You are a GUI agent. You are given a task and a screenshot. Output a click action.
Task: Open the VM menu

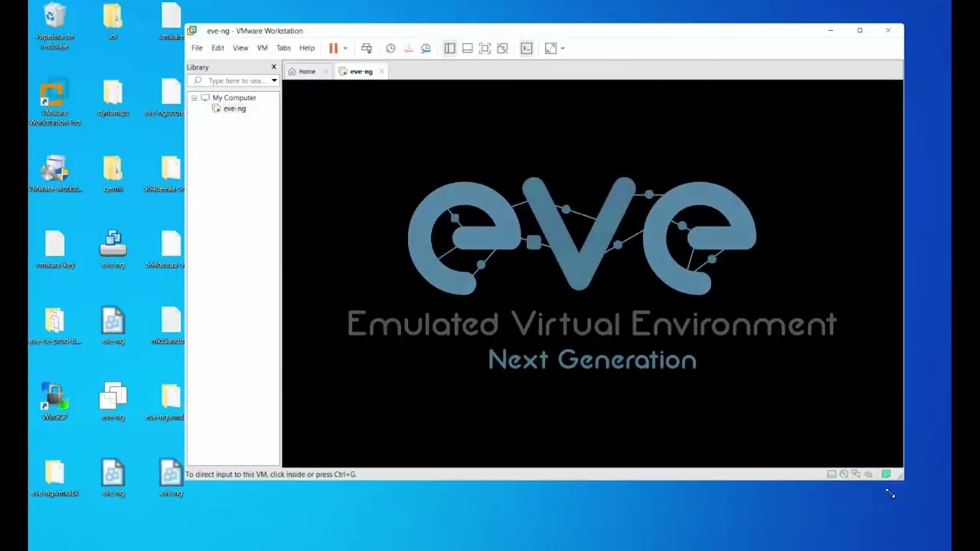click(x=262, y=48)
